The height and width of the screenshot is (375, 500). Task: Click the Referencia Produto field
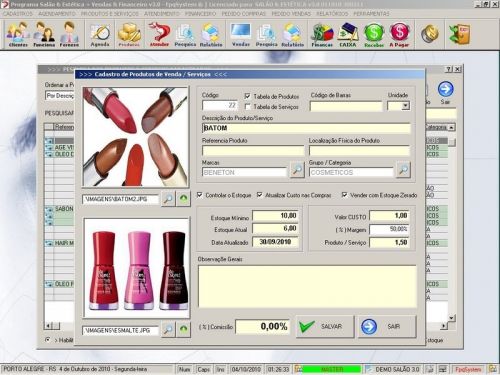(x=253, y=151)
